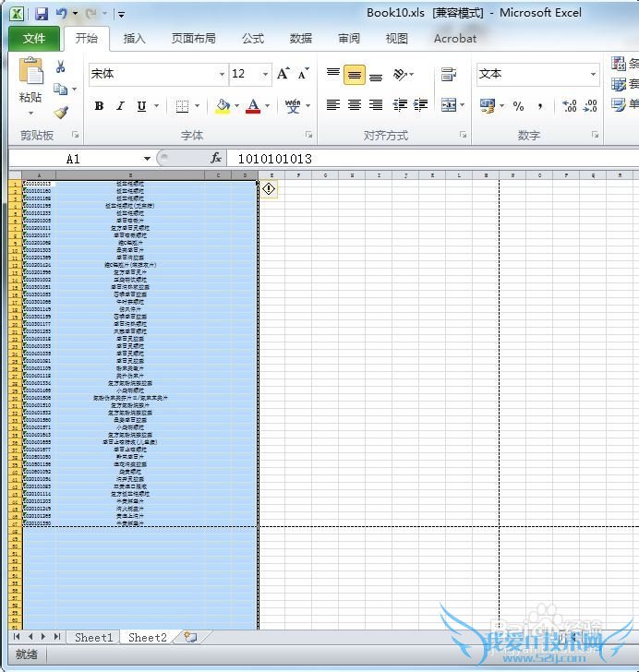This screenshot has height=672, width=639.
Task: Expand the 粘贴 paste options arrow
Action: point(30,114)
